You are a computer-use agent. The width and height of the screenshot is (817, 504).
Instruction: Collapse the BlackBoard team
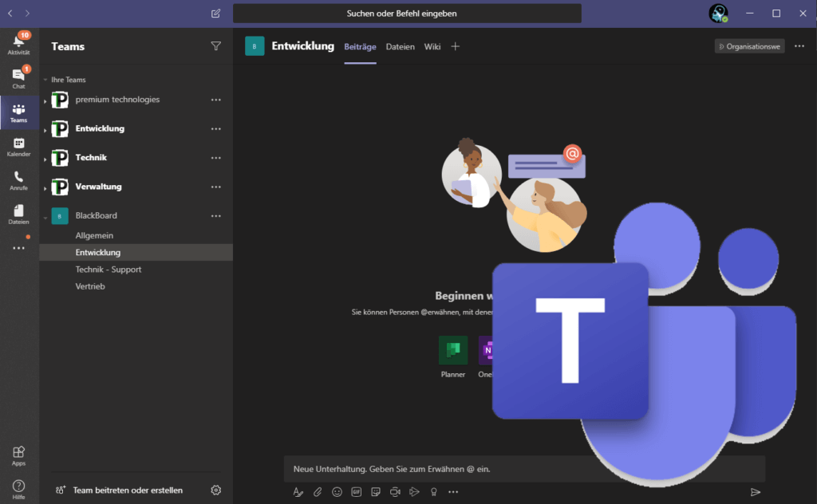tap(45, 217)
